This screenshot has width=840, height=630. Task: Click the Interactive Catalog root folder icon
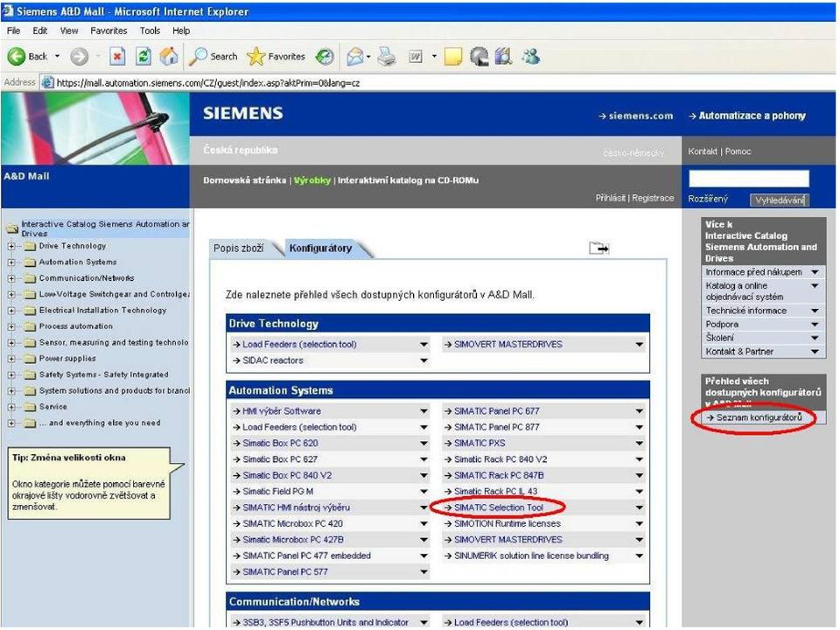click(11, 229)
